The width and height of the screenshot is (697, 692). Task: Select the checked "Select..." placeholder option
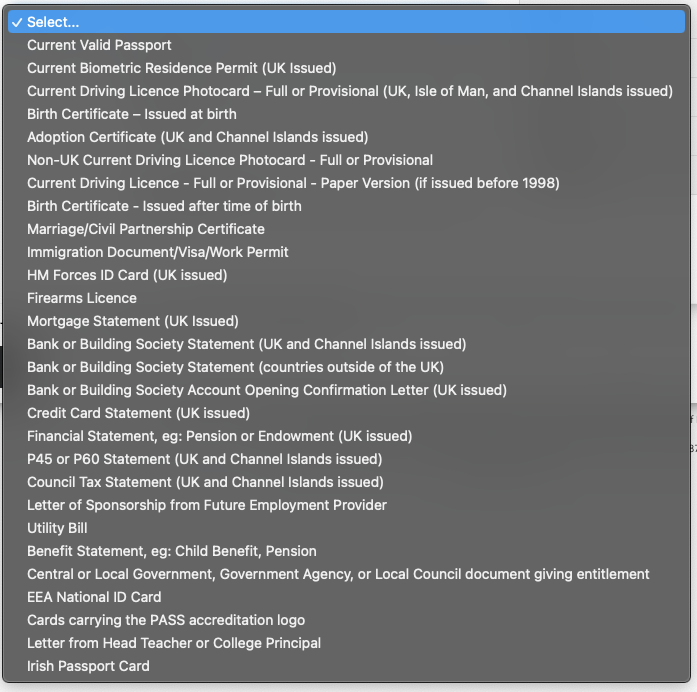pos(53,22)
